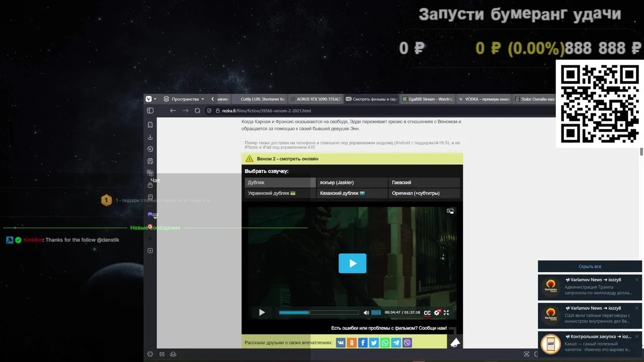Share the film on Twitter

(x=374, y=343)
